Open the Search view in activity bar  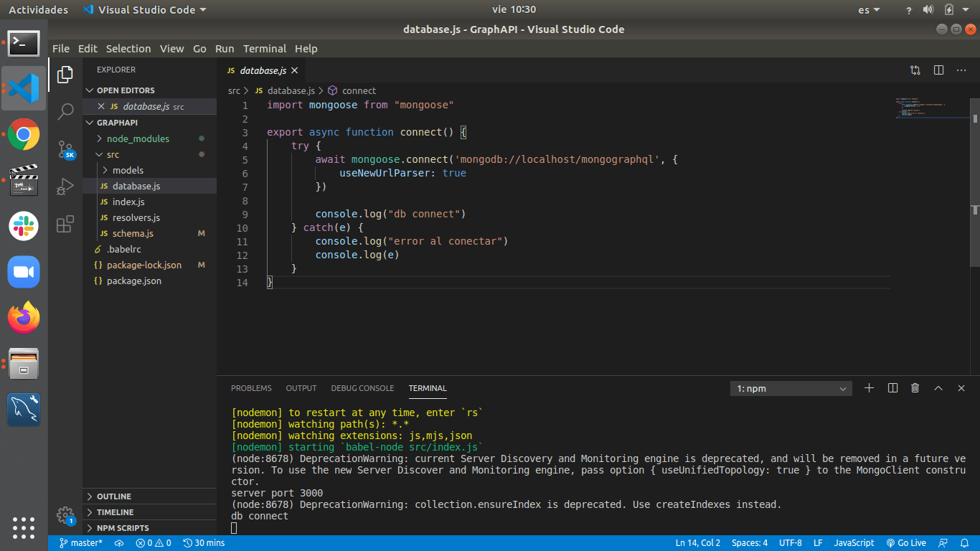[x=65, y=111]
